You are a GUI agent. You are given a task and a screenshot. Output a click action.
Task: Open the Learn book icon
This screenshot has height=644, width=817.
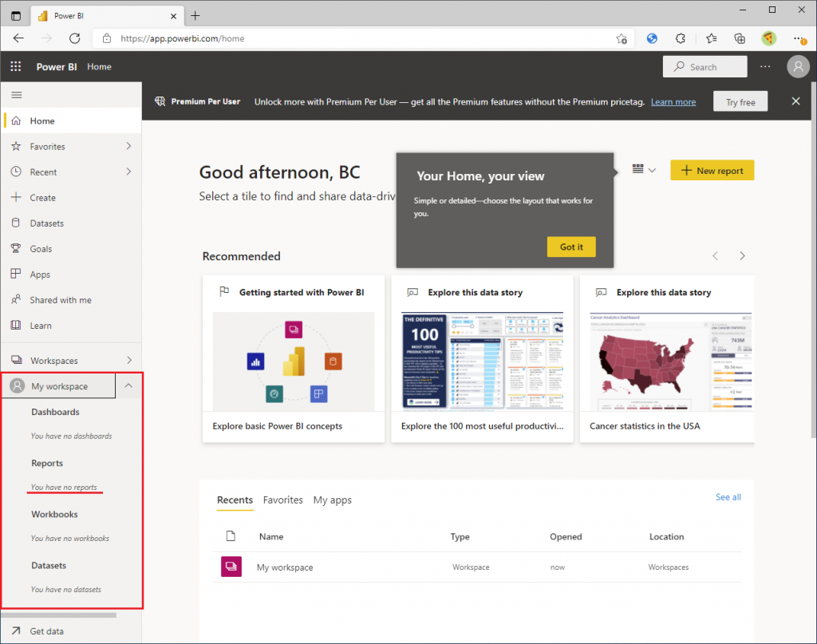pos(16,325)
